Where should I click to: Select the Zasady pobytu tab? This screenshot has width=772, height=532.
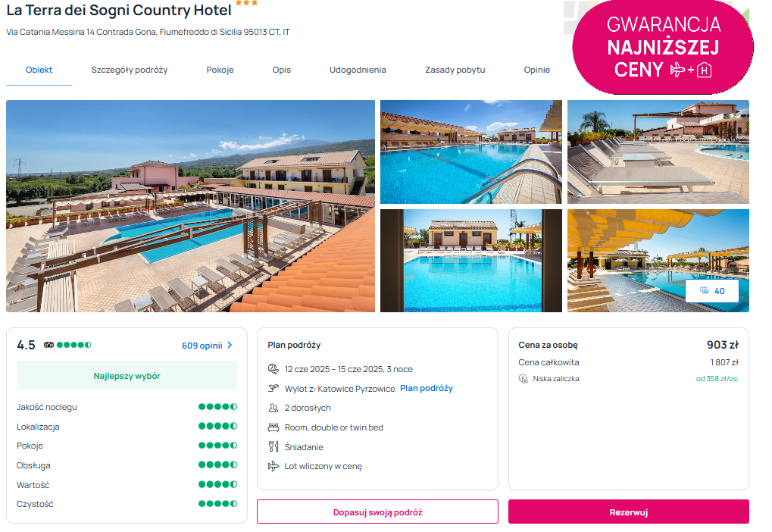coord(455,70)
